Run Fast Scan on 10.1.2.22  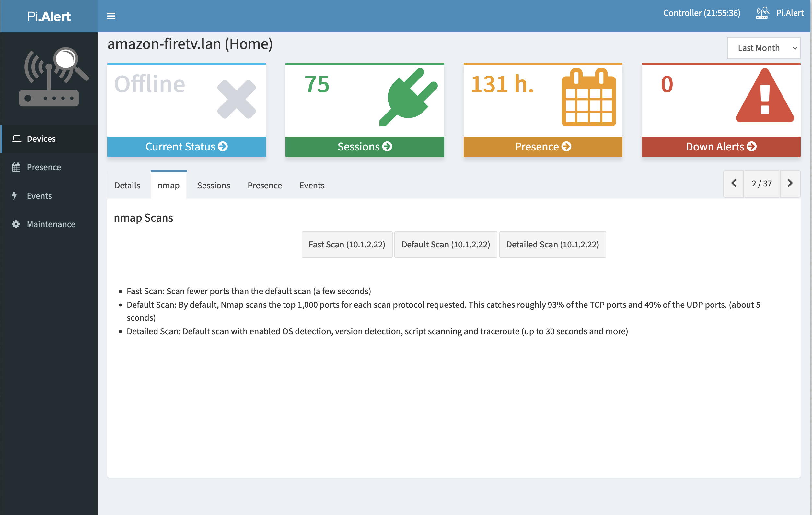point(347,244)
